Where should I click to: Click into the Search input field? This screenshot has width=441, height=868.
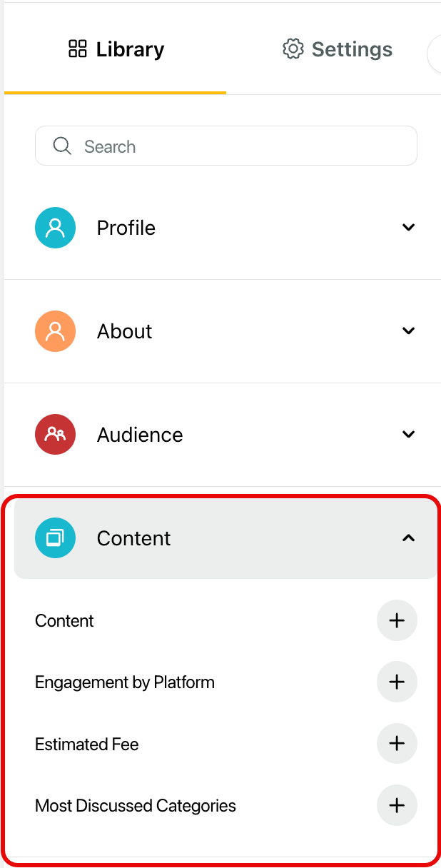coord(226,146)
